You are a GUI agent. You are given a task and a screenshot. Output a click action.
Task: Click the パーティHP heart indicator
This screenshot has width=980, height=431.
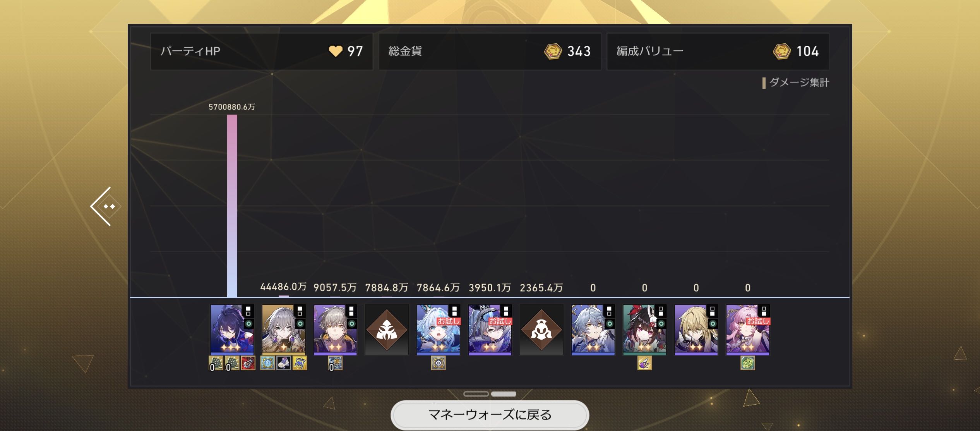(x=335, y=51)
